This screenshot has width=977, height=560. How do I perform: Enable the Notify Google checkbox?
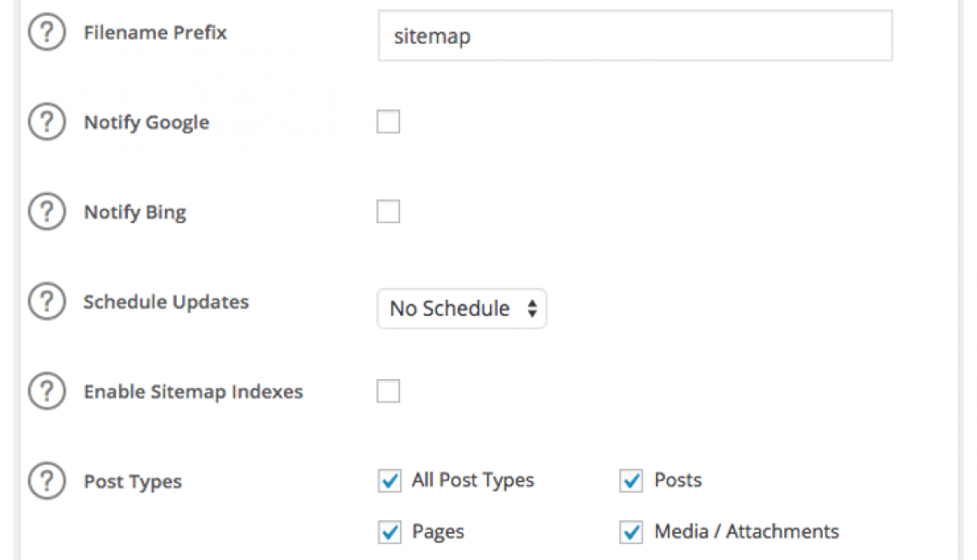click(x=388, y=123)
